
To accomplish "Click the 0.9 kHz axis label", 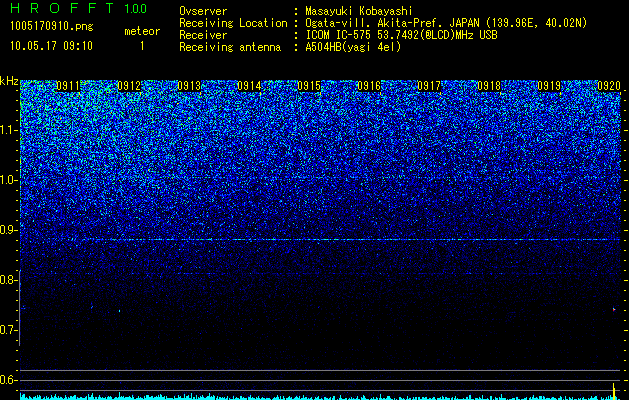I will pyautogui.click(x=8, y=230).
